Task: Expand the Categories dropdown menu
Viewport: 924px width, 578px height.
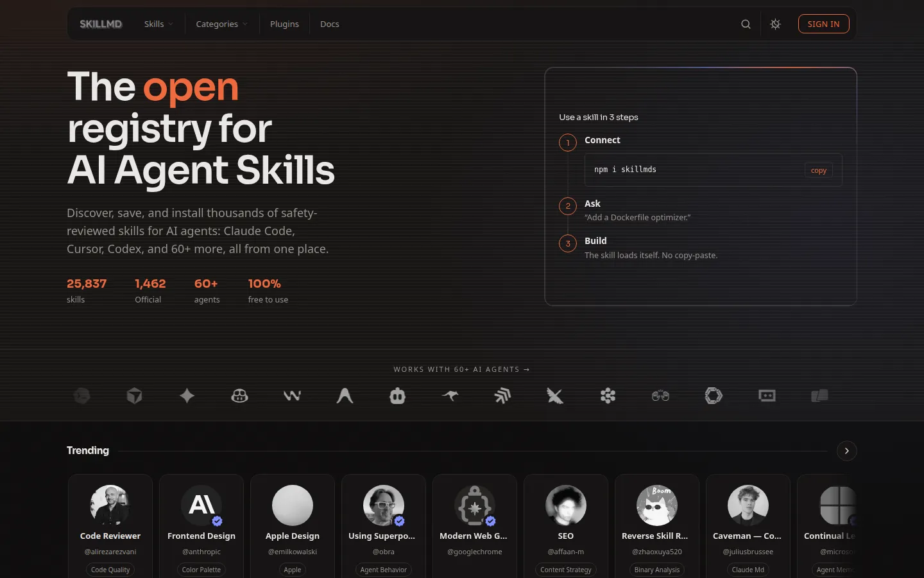Action: [x=221, y=24]
